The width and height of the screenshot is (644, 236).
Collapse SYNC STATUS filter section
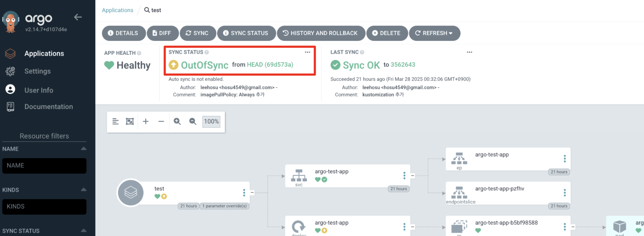84,230
